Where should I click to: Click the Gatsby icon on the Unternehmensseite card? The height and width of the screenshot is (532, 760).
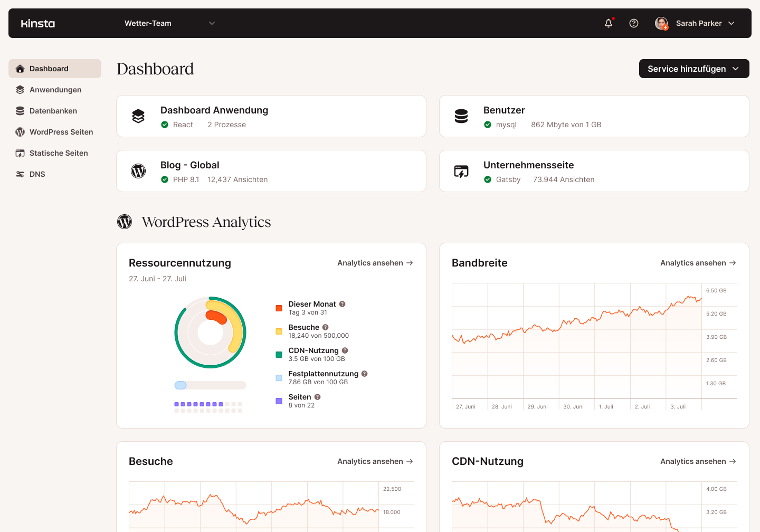click(x=461, y=171)
